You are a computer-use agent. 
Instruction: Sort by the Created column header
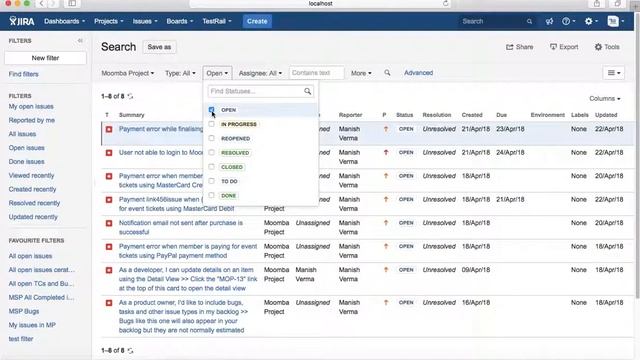coord(472,115)
